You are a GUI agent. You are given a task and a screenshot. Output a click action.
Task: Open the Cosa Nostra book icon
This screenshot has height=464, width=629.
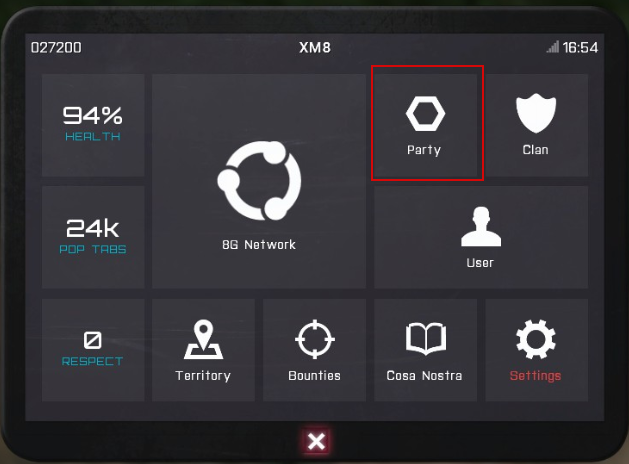click(426, 339)
